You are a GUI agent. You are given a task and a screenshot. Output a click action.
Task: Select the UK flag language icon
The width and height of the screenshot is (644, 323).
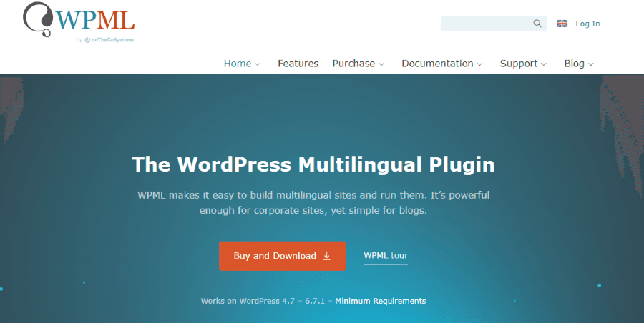(x=562, y=24)
